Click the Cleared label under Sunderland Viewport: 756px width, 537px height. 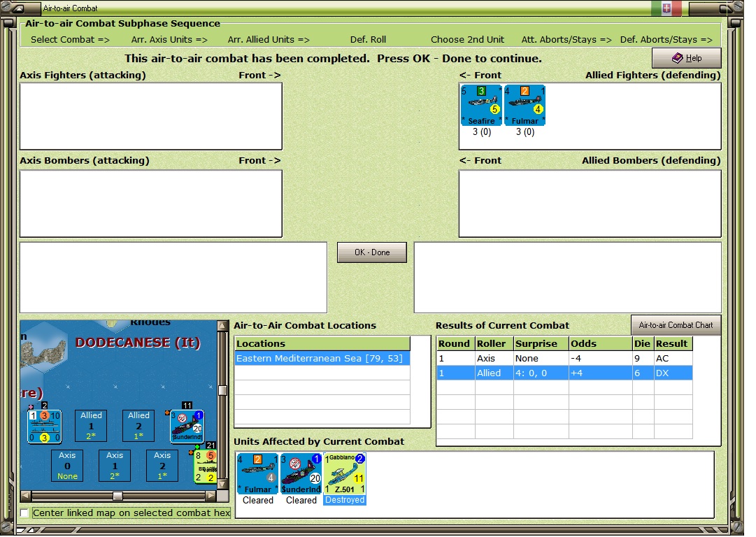tap(301, 501)
